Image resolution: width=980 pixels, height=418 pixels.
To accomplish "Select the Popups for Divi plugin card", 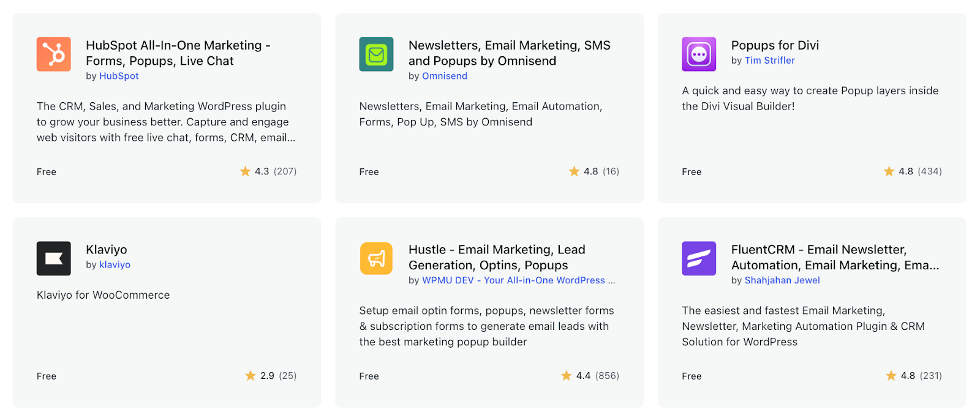I will [x=812, y=108].
